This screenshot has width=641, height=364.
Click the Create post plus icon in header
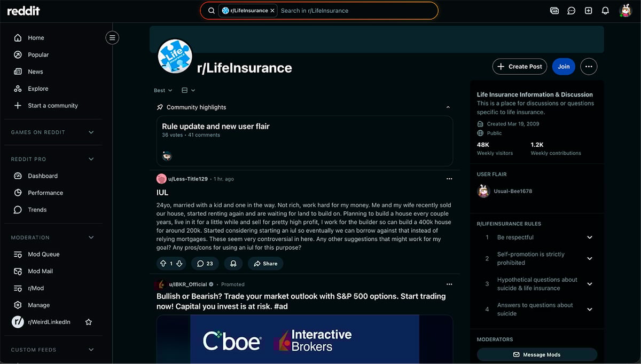[x=588, y=10]
